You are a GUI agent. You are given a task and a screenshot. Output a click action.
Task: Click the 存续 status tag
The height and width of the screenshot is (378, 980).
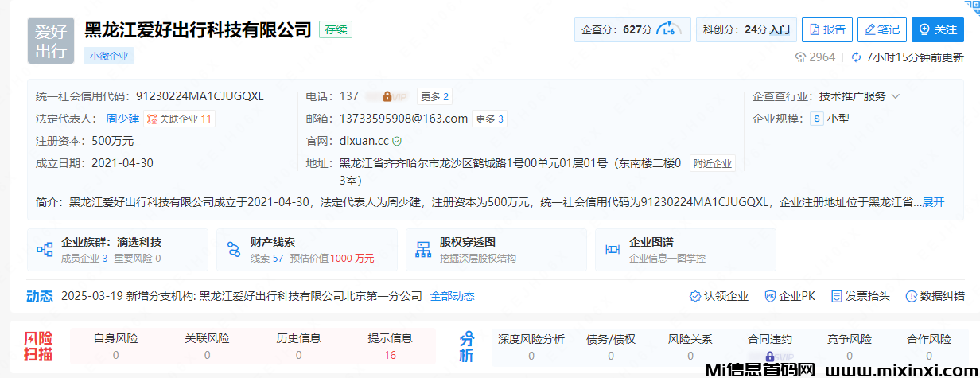click(x=336, y=29)
